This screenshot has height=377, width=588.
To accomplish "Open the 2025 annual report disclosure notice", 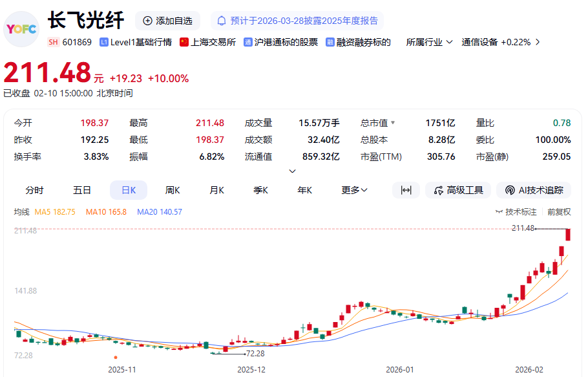I will coord(297,21).
